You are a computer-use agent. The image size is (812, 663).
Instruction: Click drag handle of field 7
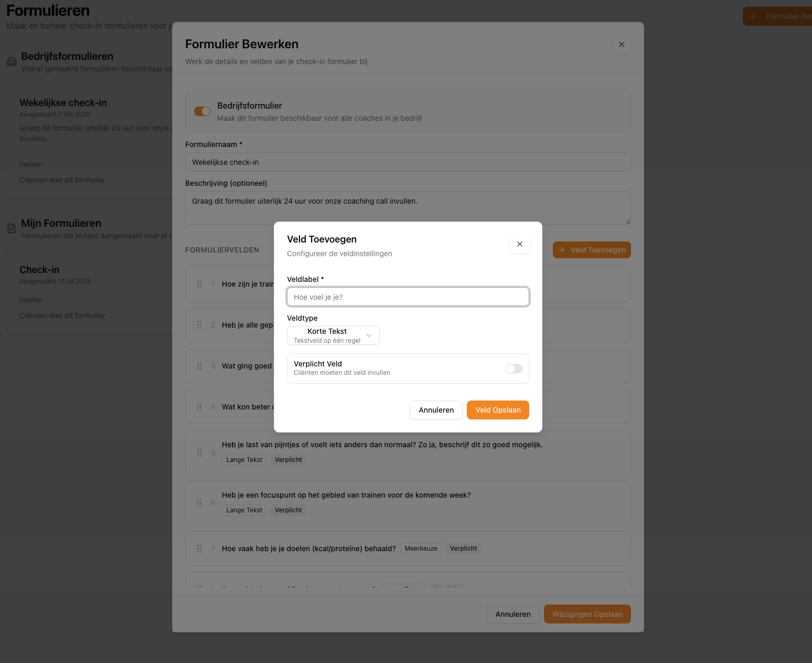coord(199,549)
